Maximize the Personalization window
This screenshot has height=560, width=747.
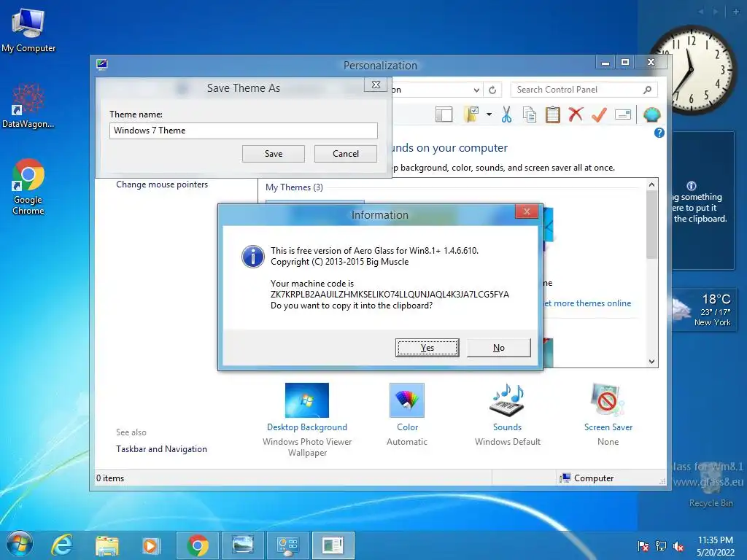pyautogui.click(x=625, y=63)
